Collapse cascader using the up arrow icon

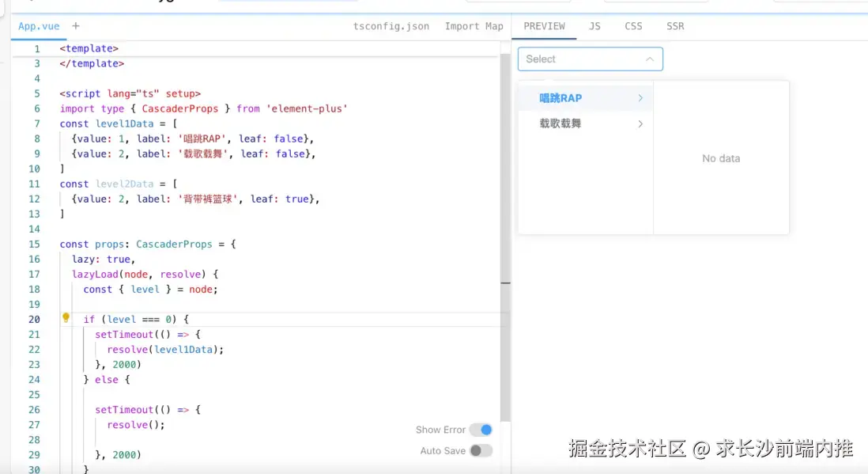pos(649,59)
